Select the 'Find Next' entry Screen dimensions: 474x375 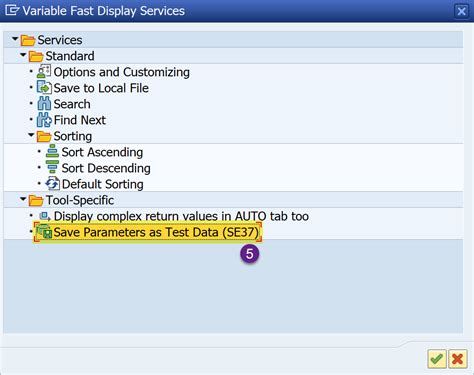click(80, 120)
